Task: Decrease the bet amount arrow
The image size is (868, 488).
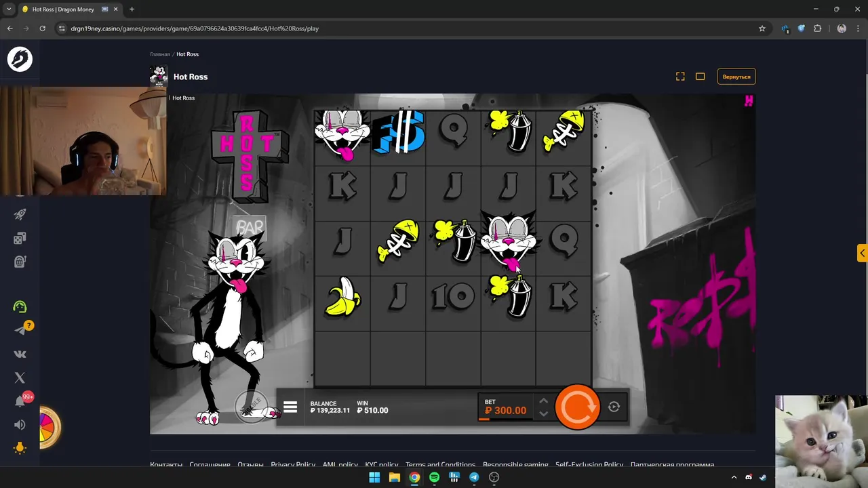Action: (543, 413)
